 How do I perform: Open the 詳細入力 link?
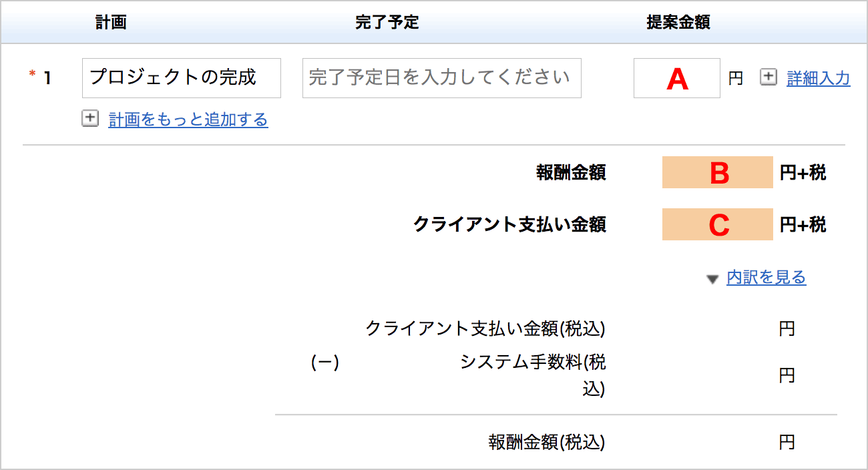[x=819, y=78]
